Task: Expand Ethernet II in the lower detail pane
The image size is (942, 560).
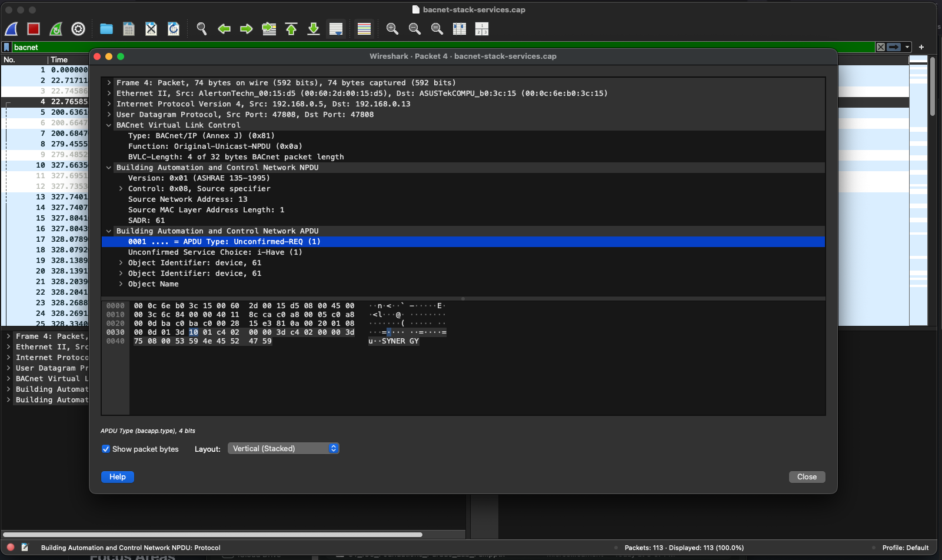Action: 8,346
